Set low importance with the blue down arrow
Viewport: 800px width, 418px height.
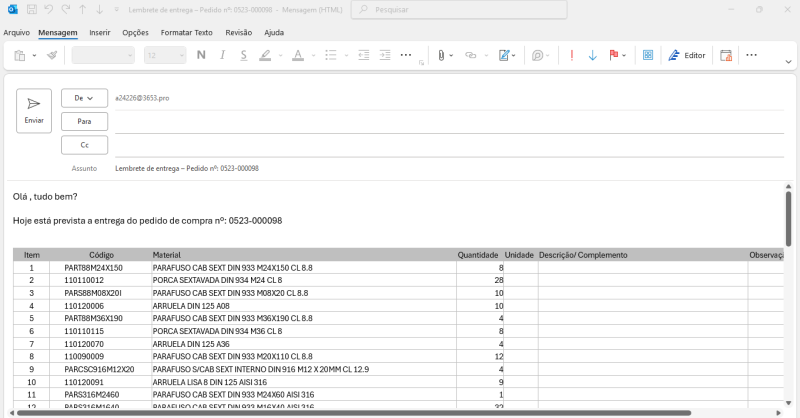pyautogui.click(x=592, y=55)
